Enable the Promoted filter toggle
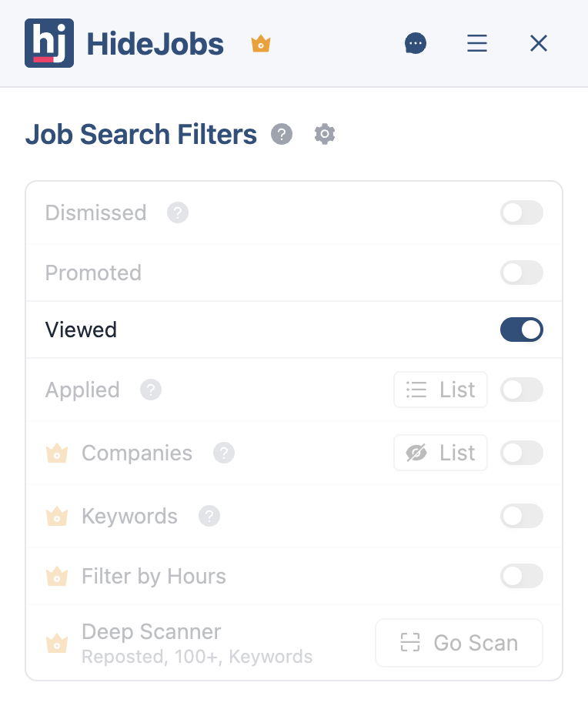588x706 pixels. tap(522, 273)
